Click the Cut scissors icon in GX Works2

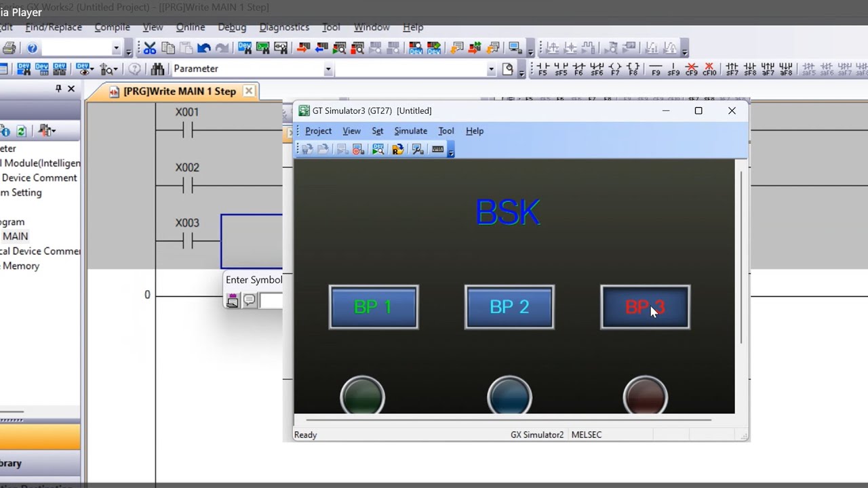150,48
